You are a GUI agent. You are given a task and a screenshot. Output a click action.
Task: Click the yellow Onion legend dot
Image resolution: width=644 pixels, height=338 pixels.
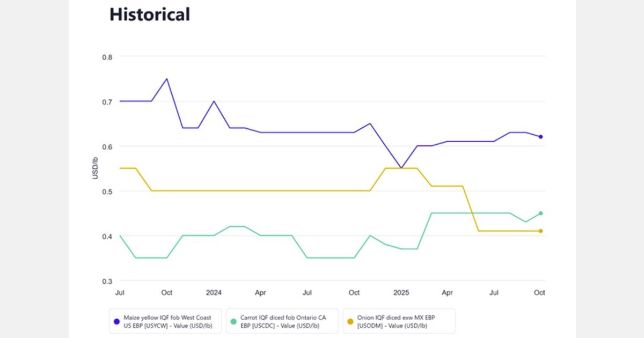pos(350,321)
